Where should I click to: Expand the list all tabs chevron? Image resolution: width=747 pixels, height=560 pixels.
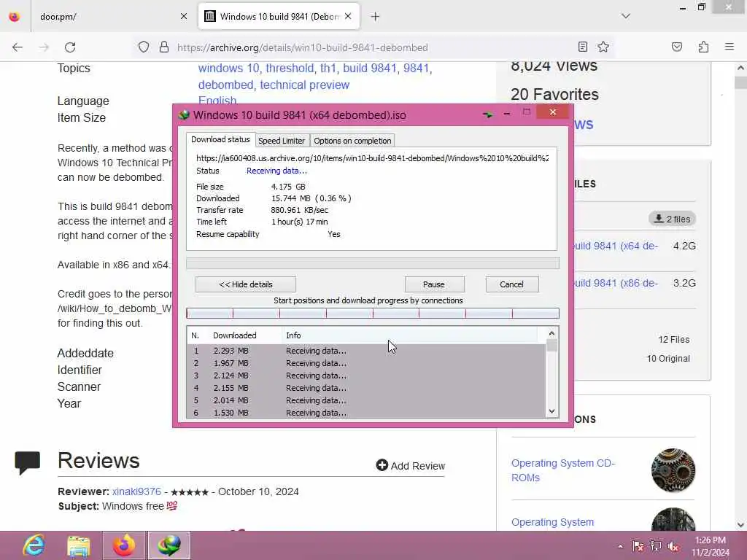[625, 16]
